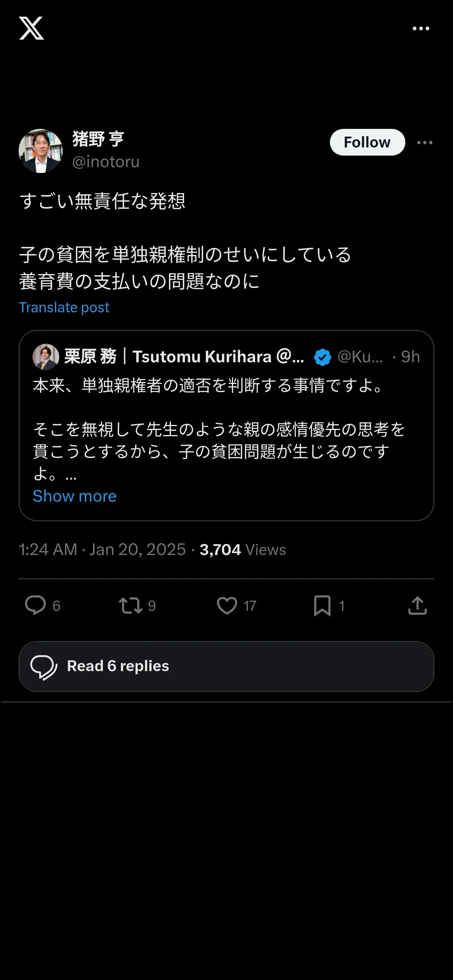Click the 3,704 Views count
Viewport: 453px width, 980px height.
click(243, 550)
